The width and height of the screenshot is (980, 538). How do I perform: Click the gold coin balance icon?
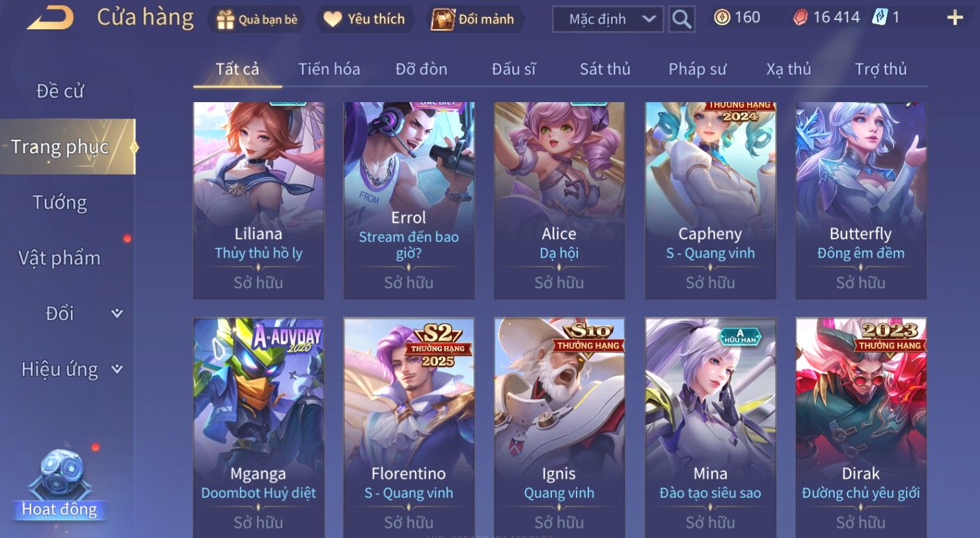tap(722, 18)
